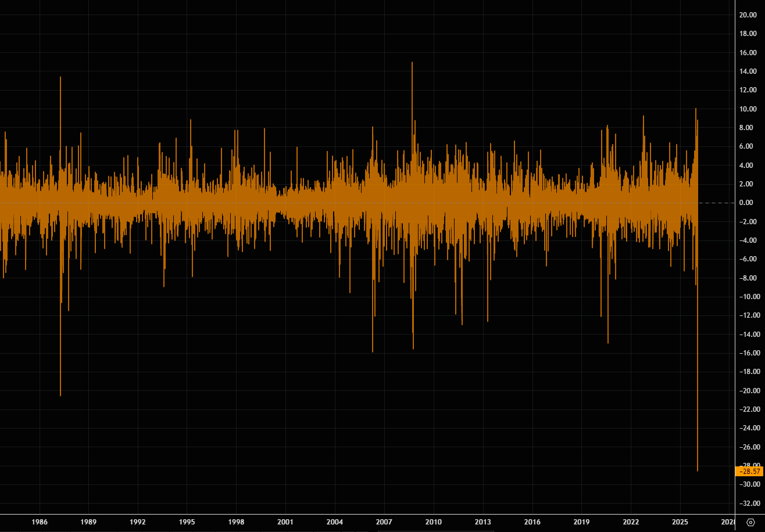Screen dimensions: 765x532
Task: Click the orange -28.57 current value label
Action: 749,471
